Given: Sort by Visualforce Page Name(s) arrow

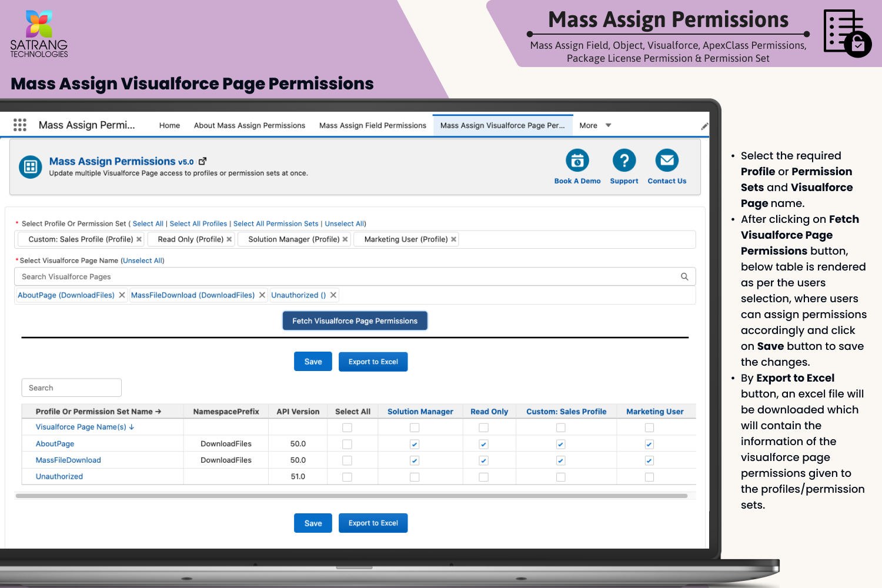Looking at the screenshot, I should (132, 427).
